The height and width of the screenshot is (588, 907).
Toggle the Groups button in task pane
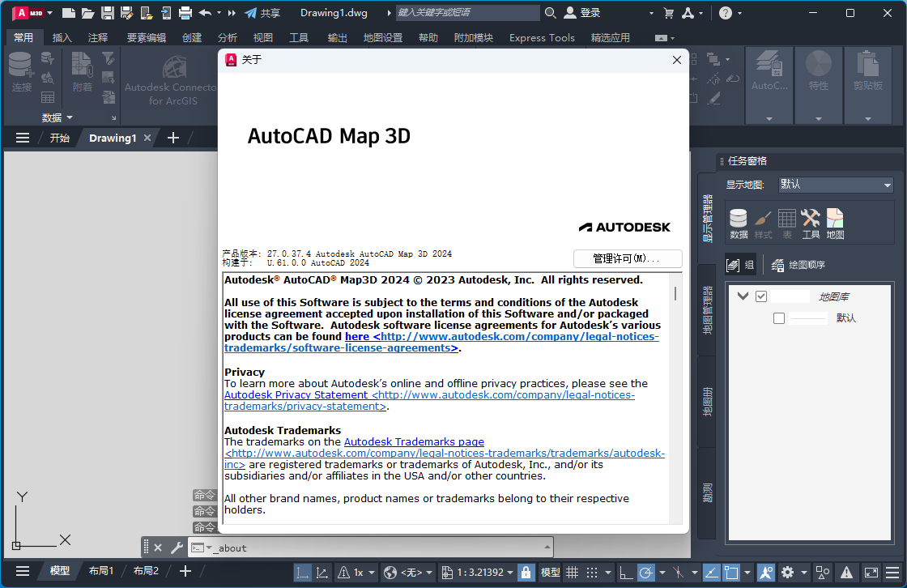pos(740,265)
